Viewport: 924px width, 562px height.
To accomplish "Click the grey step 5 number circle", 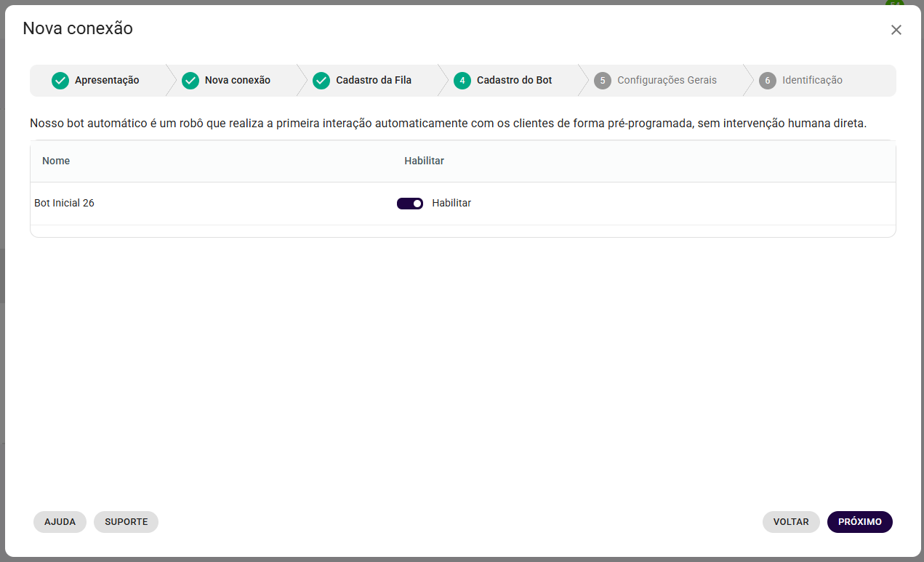I will click(603, 81).
